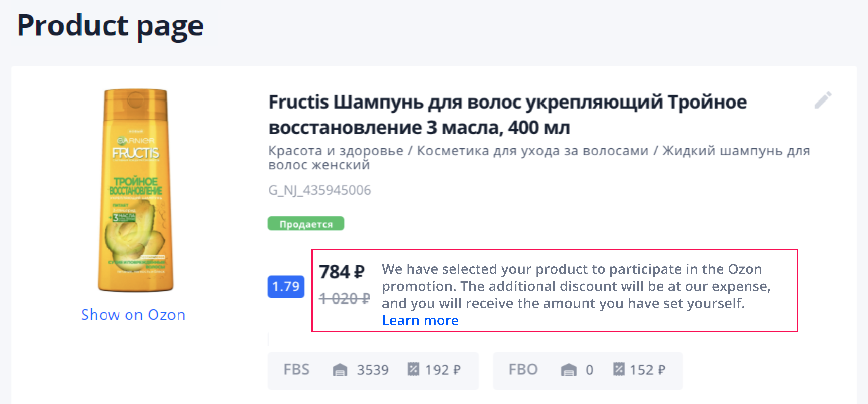This screenshot has width=868, height=404.
Task: Click the Fructis shampoo product image
Action: coord(135,190)
